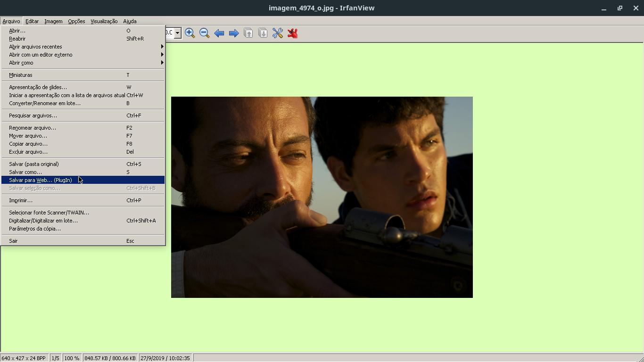This screenshot has width=644, height=362.
Task: Choose Abrir... from the menu
Action: [83, 31]
